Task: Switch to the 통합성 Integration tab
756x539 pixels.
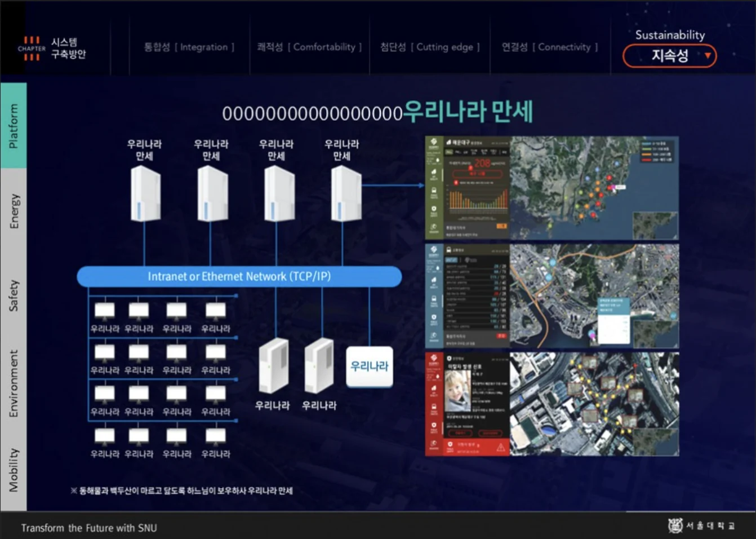Action: coord(189,47)
